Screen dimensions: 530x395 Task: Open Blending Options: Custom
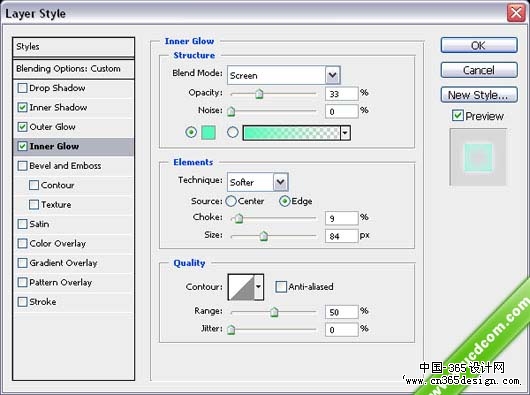tap(73, 69)
